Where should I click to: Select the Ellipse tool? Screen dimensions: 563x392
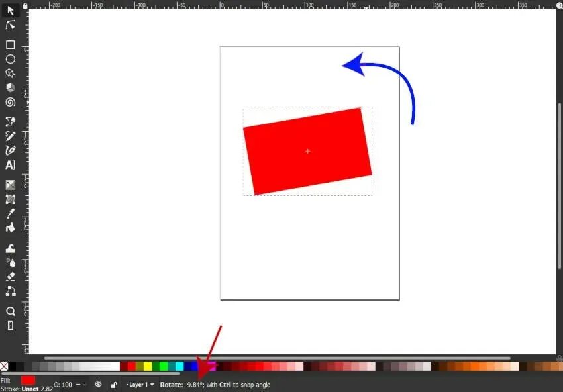[x=10, y=59]
